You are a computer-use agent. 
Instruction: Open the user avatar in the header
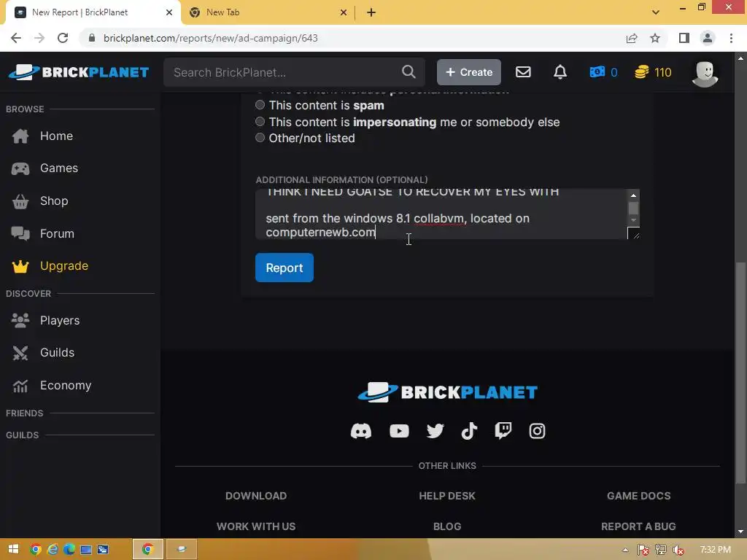pyautogui.click(x=705, y=74)
